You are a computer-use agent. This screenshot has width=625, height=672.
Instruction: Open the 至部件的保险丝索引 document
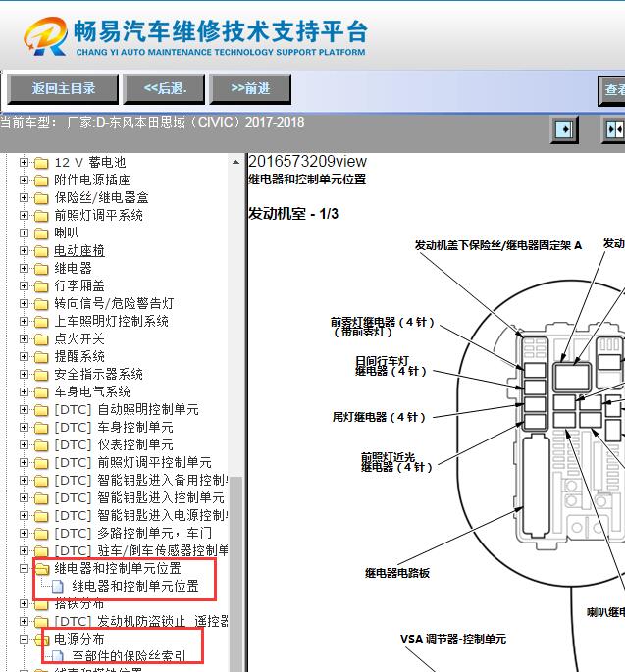tap(129, 656)
